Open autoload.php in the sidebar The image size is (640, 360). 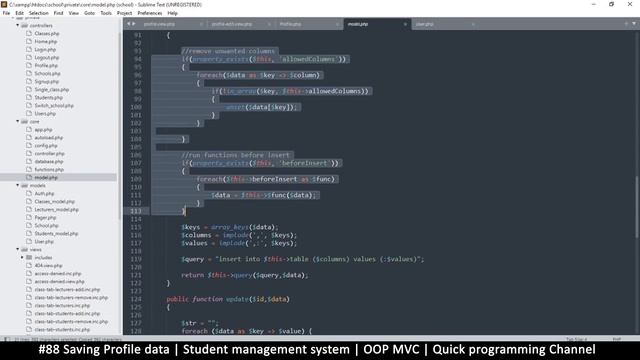49,138
